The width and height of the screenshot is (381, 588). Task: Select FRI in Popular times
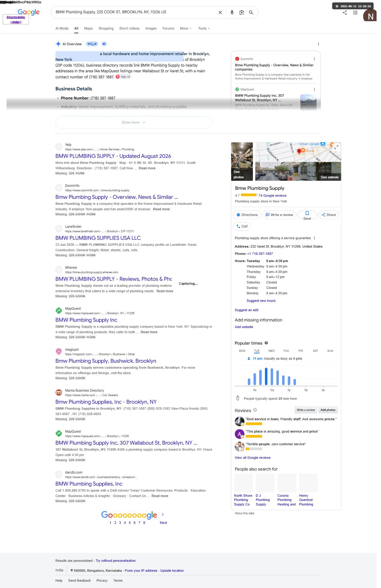coord(301,351)
